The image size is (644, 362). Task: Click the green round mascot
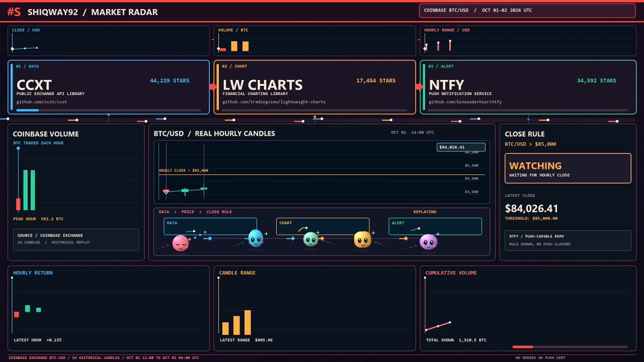pyautogui.click(x=311, y=239)
